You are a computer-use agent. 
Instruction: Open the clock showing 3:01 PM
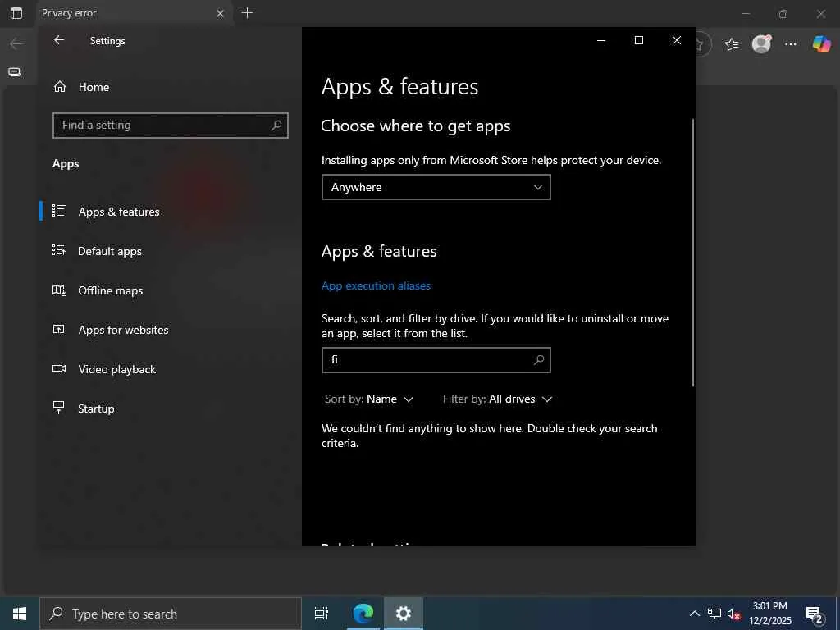(x=769, y=614)
